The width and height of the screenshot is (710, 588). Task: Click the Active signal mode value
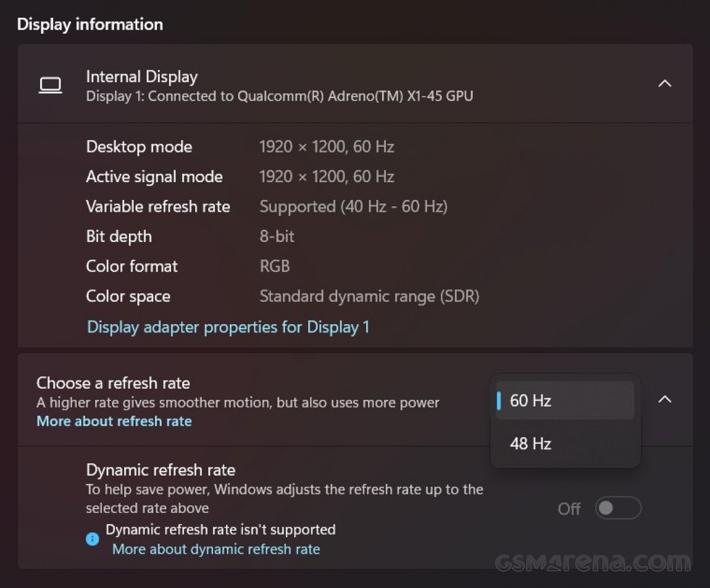[x=327, y=176]
